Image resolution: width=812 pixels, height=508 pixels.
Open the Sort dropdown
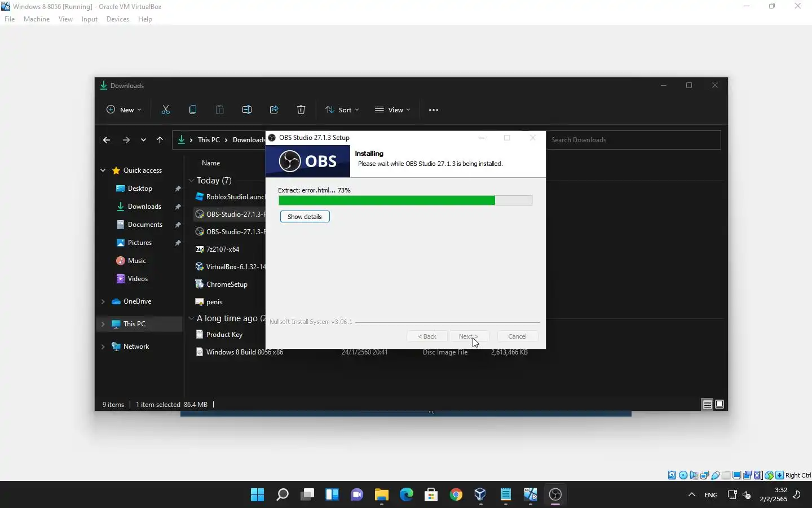click(342, 110)
